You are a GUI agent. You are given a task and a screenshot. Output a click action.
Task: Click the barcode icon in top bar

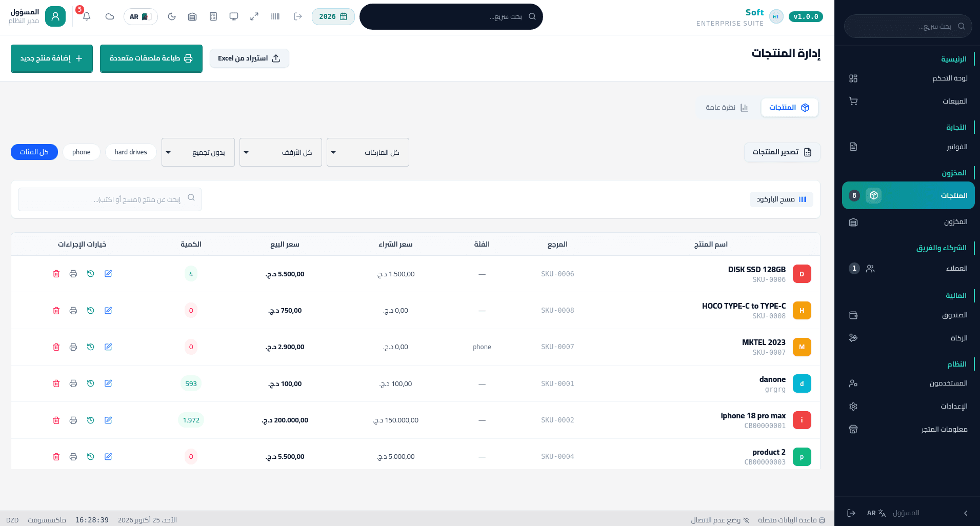pyautogui.click(x=275, y=16)
